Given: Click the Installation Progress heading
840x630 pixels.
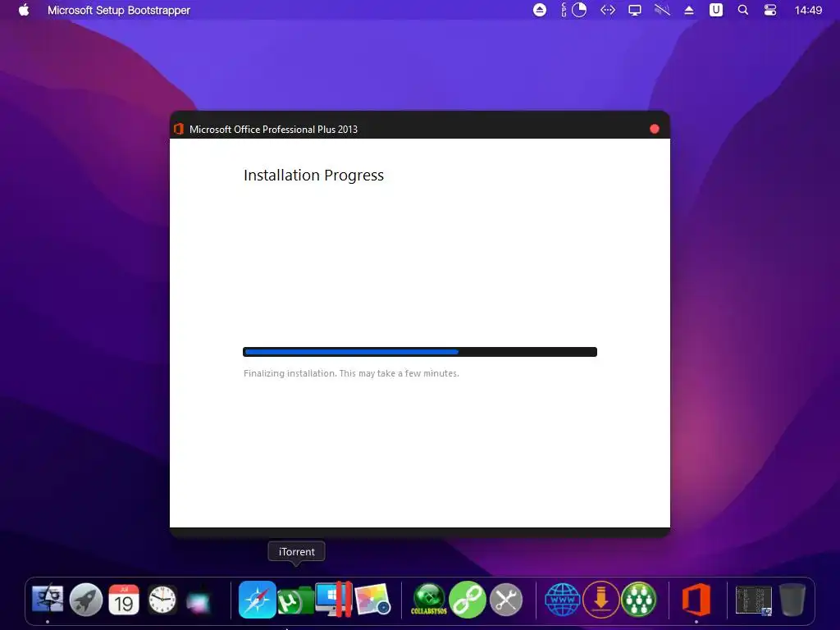Looking at the screenshot, I should pos(313,176).
